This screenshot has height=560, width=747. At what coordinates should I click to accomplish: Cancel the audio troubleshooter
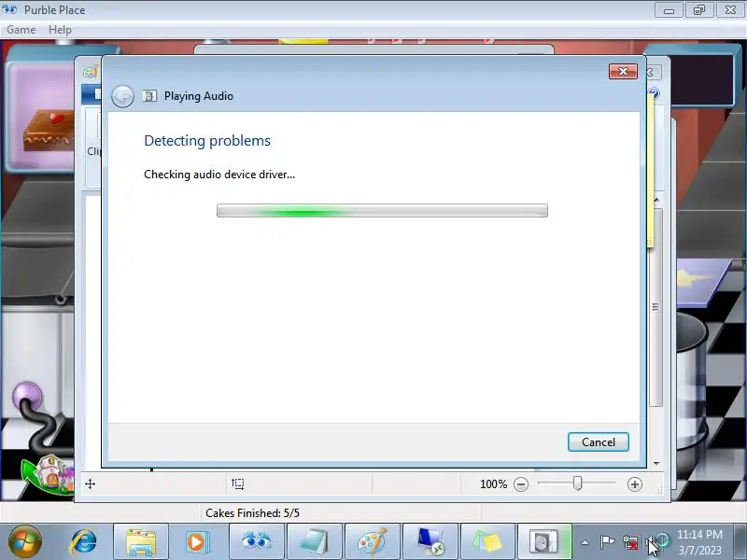(x=598, y=441)
